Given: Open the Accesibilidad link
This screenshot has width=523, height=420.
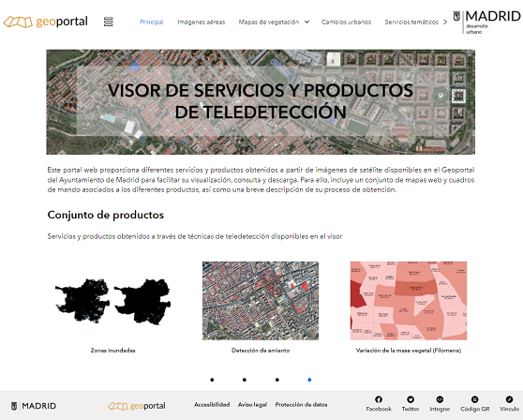Looking at the screenshot, I should pyautogui.click(x=212, y=404).
